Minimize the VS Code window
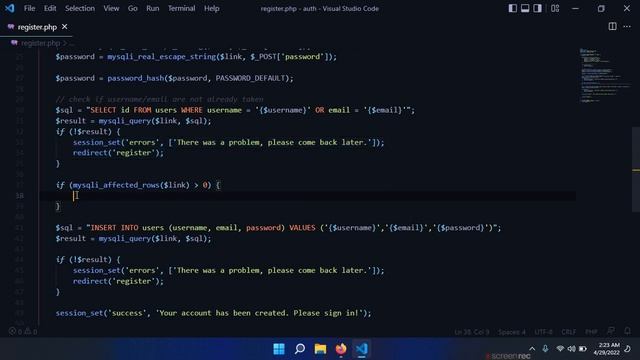The width and height of the screenshot is (640, 360). [575, 8]
